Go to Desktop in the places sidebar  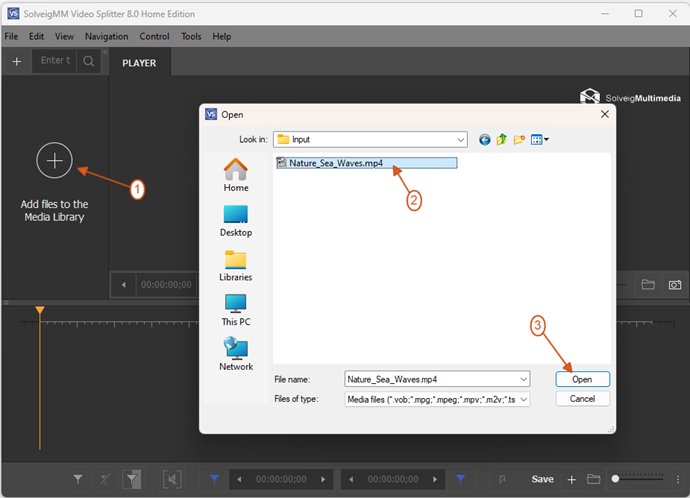pos(236,221)
